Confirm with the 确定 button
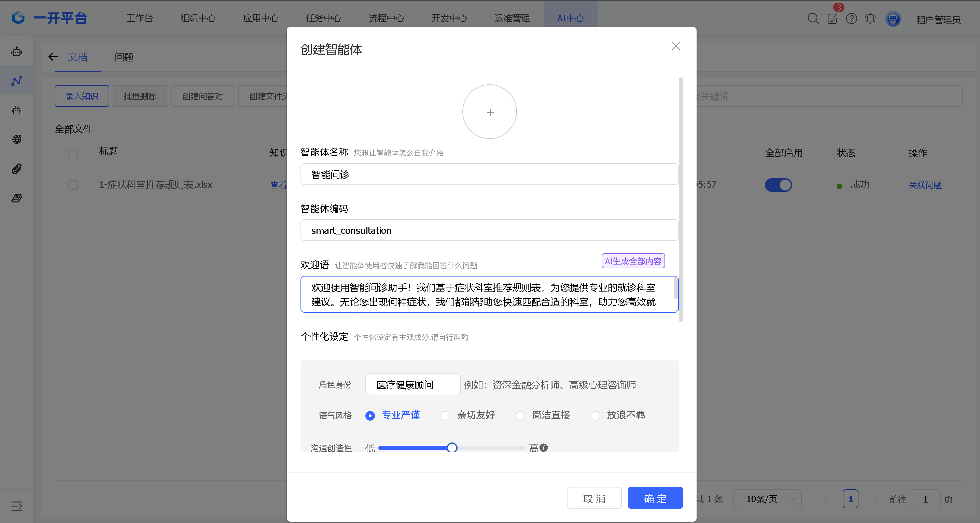The width and height of the screenshot is (980, 523). (x=655, y=498)
